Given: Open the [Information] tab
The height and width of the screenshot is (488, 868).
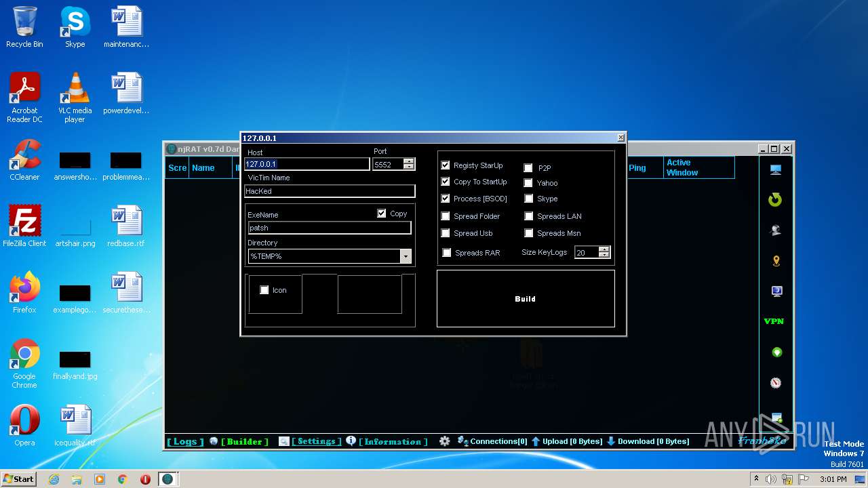Looking at the screenshot, I should click(393, 441).
